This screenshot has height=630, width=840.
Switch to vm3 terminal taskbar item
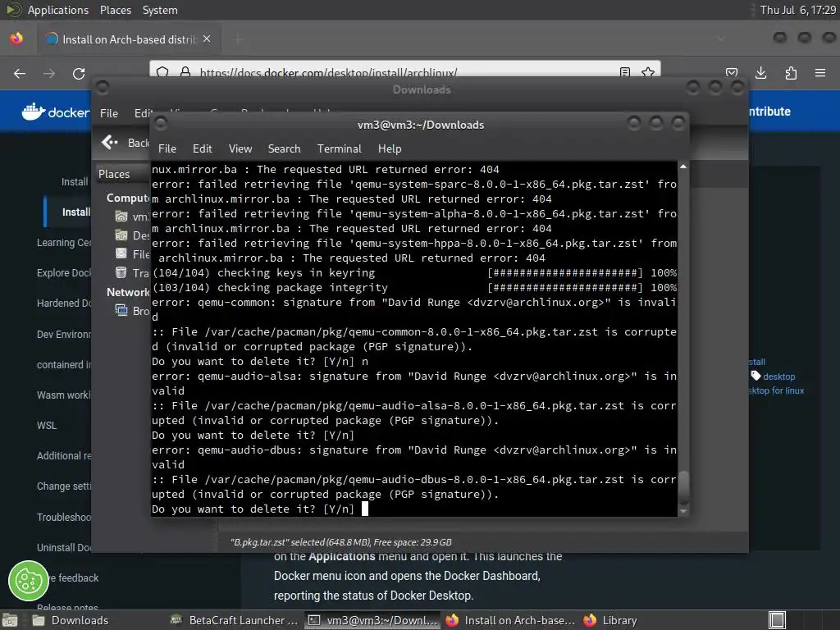(372, 620)
